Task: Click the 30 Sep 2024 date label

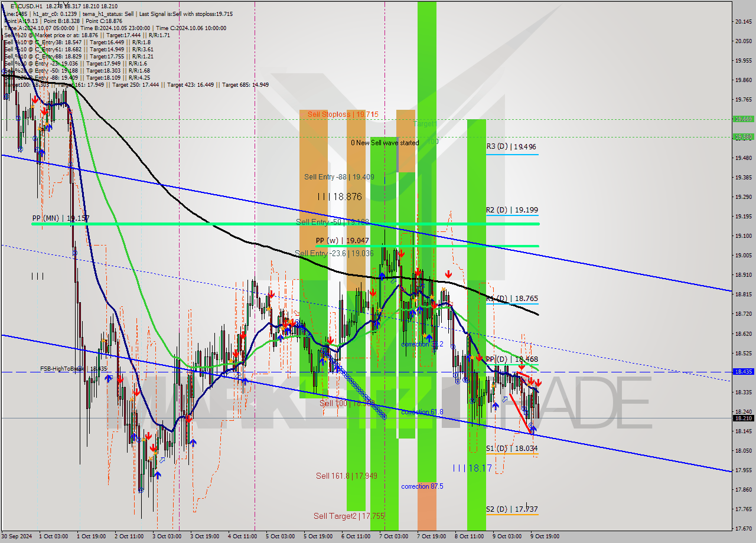Action: point(16,537)
